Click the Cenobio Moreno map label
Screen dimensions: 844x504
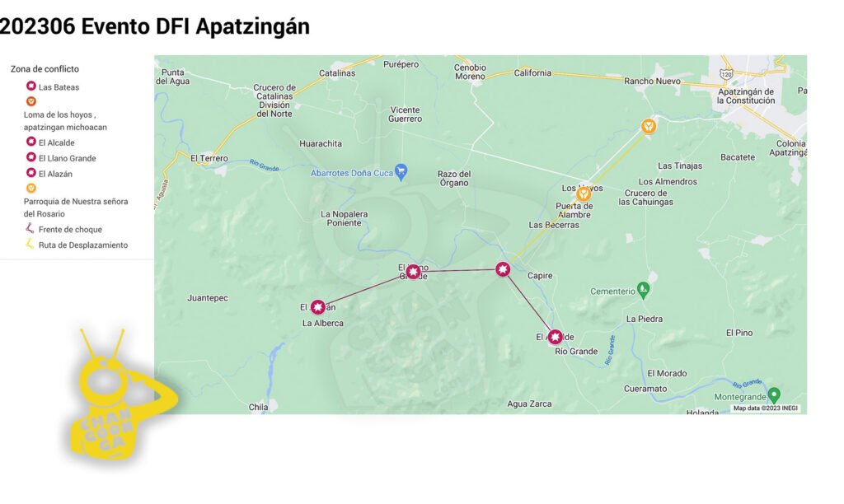click(470, 72)
